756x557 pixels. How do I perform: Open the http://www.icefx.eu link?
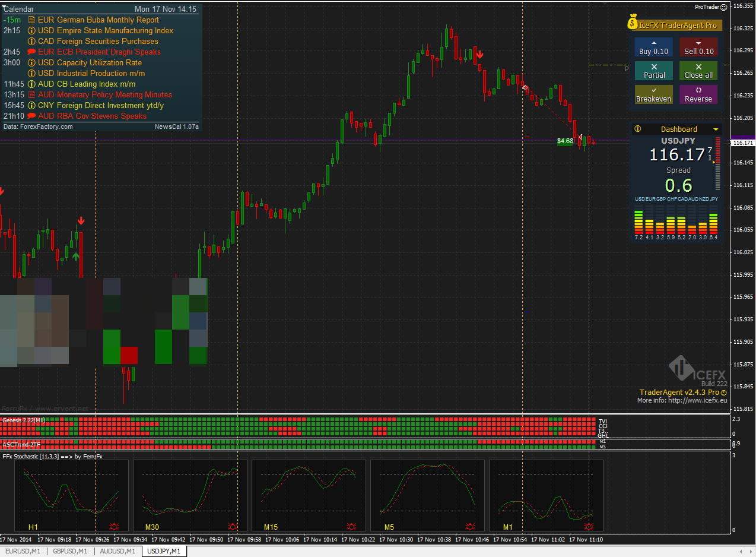point(697,400)
